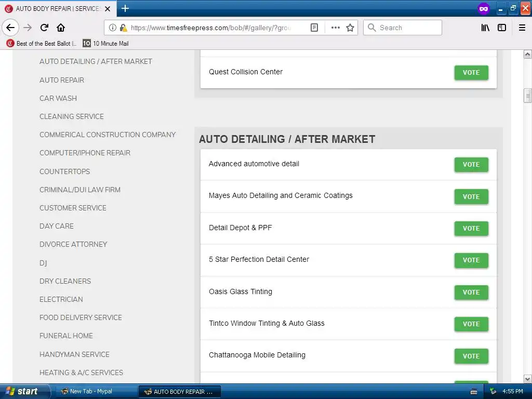532x399 pixels.
Task: Open COMMERICAL CONSTRUCTION COMPANY category
Action: coord(108,135)
